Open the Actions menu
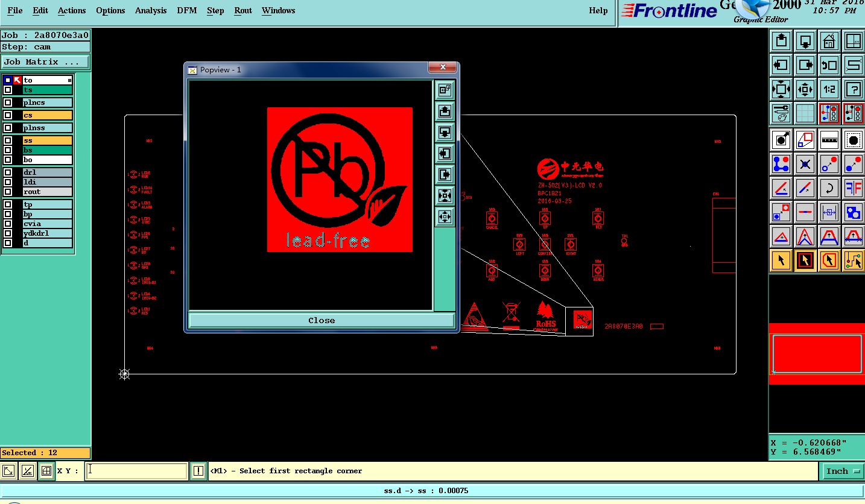 click(x=72, y=10)
